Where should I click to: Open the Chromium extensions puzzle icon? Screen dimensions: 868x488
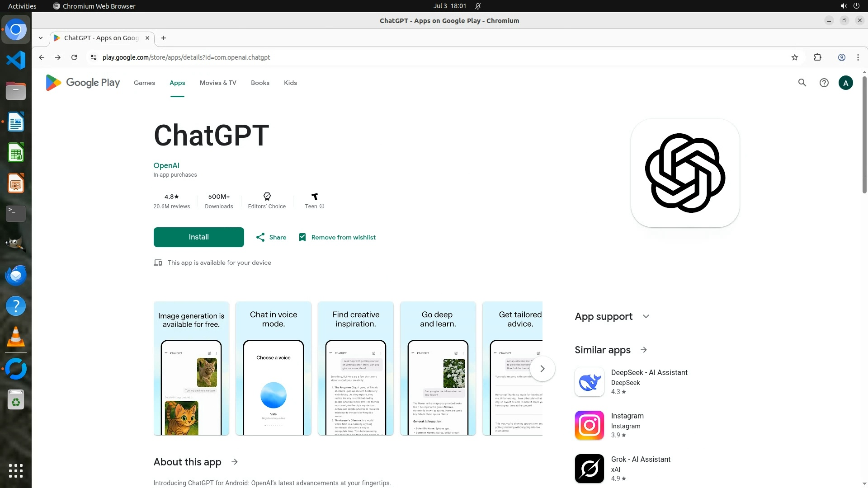click(x=817, y=57)
